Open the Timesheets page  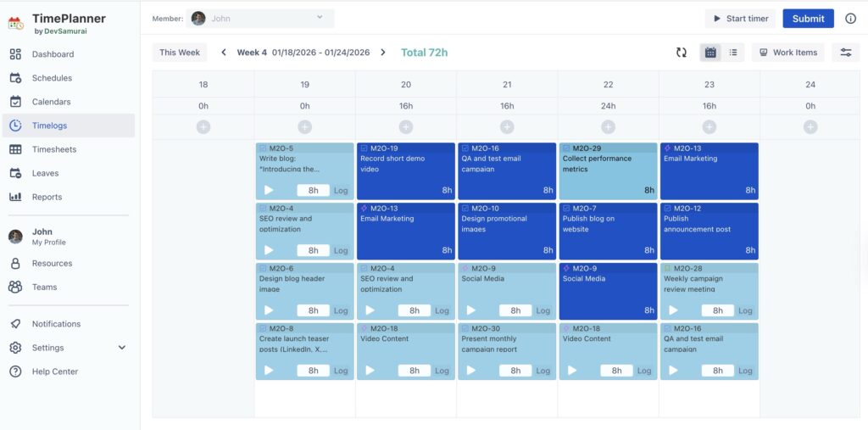pyautogui.click(x=54, y=149)
